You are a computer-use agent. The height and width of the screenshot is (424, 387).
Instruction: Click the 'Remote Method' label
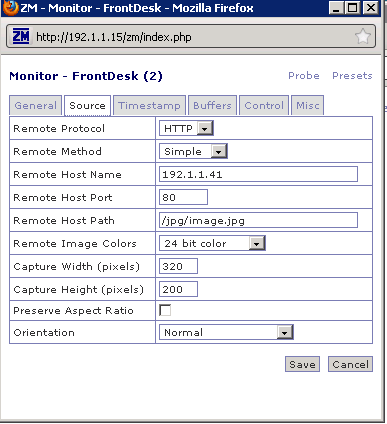click(57, 152)
